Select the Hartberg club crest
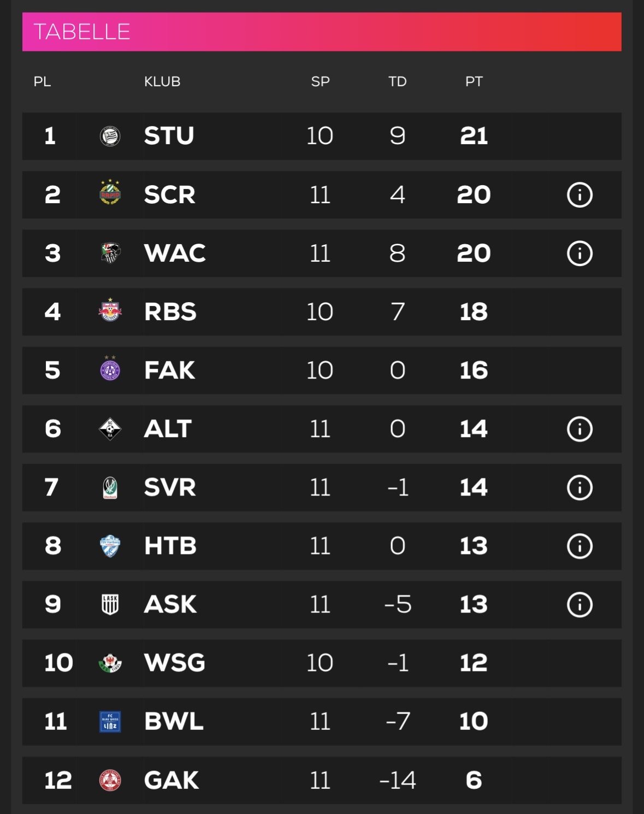 [110, 546]
